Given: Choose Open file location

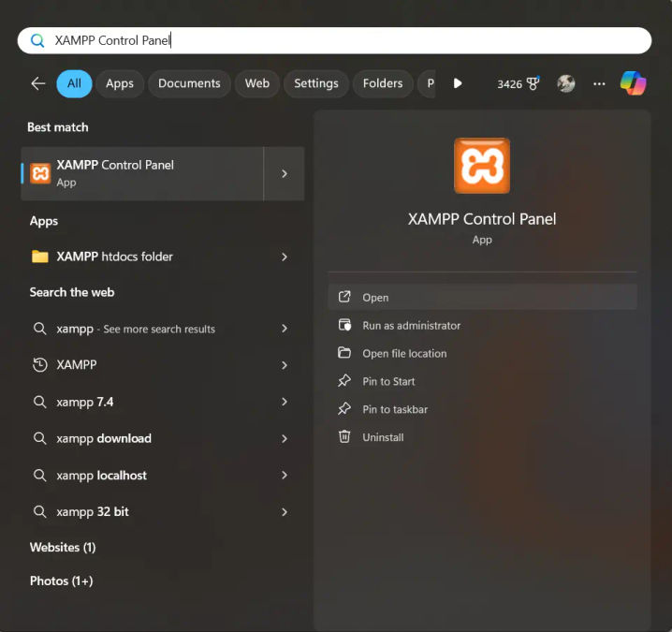Looking at the screenshot, I should click(483, 353).
